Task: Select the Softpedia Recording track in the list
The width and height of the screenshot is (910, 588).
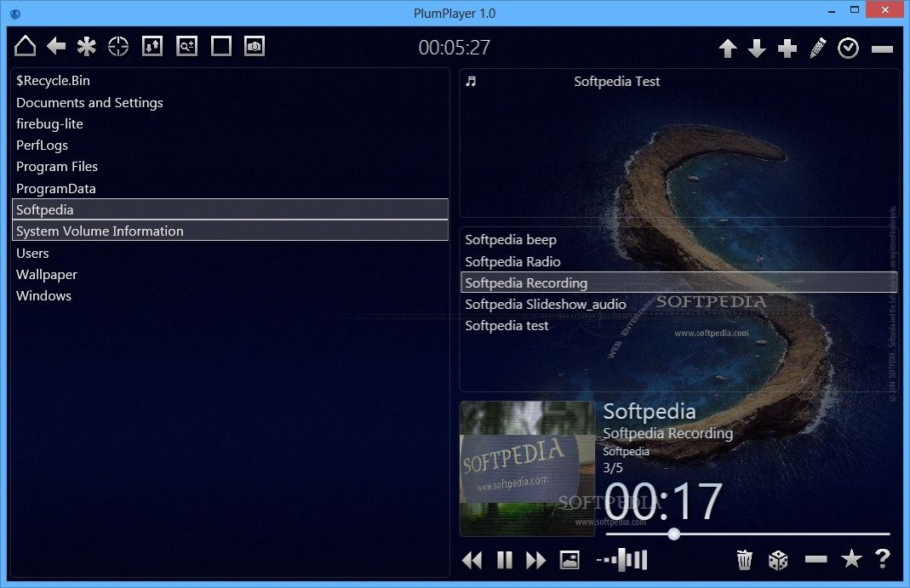Action: click(x=679, y=283)
